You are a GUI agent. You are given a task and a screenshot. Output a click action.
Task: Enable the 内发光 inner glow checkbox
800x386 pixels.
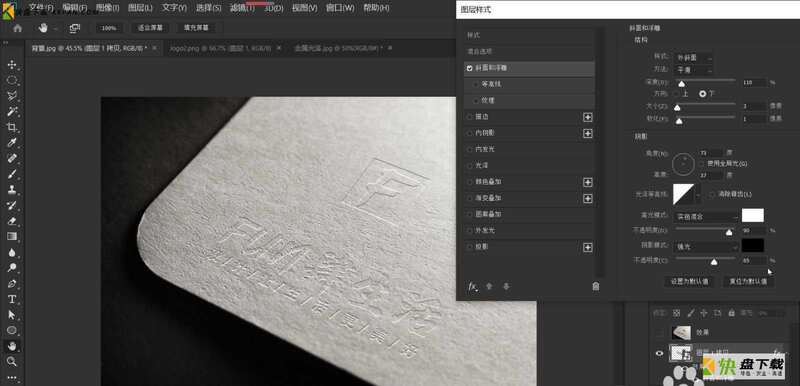point(469,149)
